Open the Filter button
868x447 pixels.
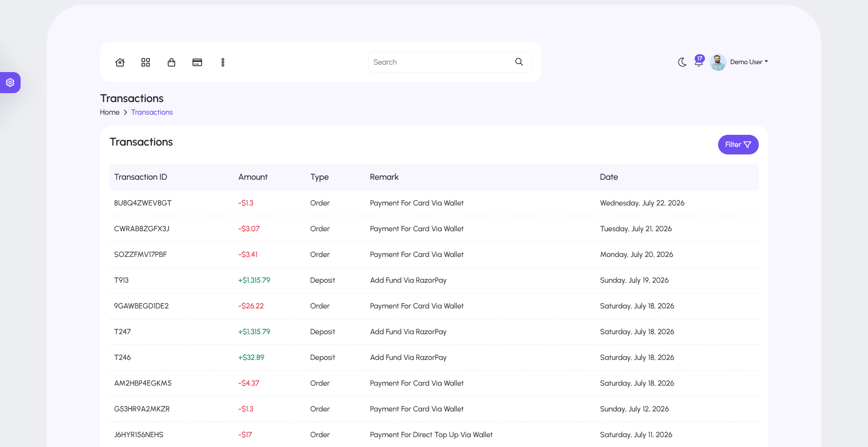[738, 145]
